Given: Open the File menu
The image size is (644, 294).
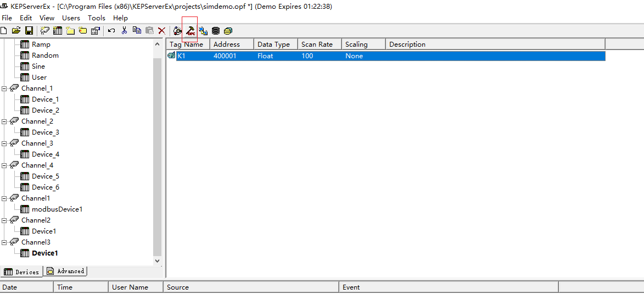Looking at the screenshot, I should tap(7, 18).
